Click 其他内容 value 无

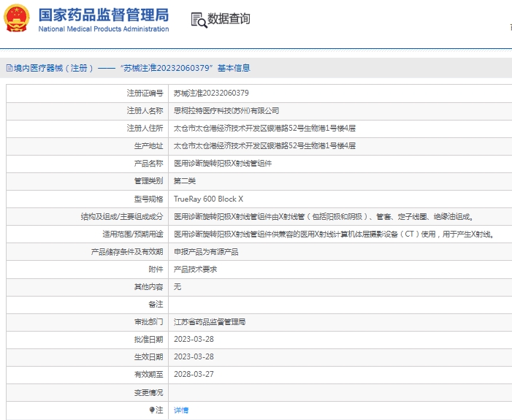click(177, 287)
